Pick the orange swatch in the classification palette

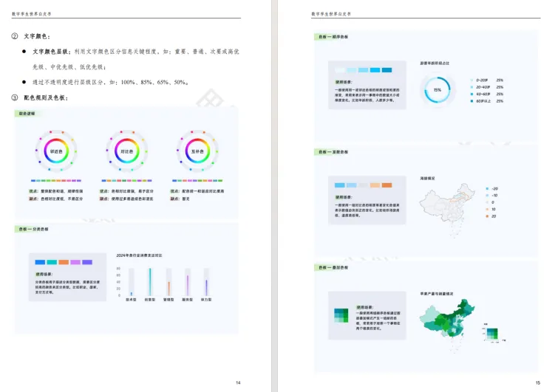pos(64,262)
